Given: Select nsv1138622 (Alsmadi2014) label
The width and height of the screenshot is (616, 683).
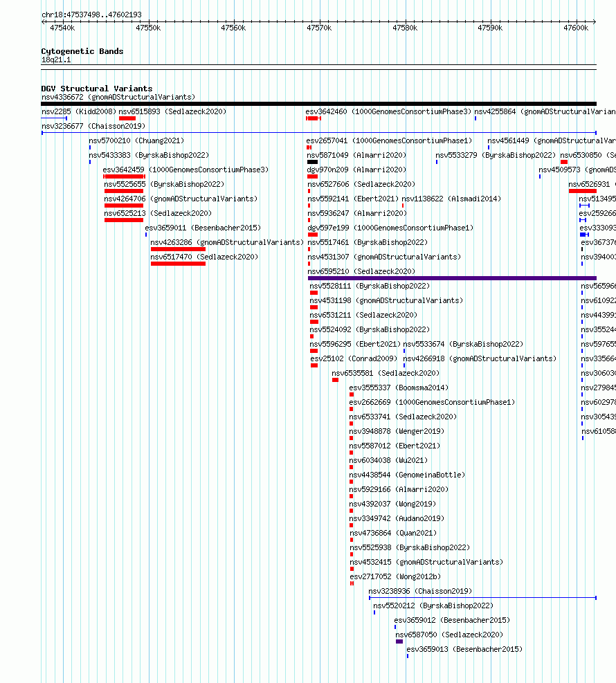Looking at the screenshot, I should coord(451,199).
